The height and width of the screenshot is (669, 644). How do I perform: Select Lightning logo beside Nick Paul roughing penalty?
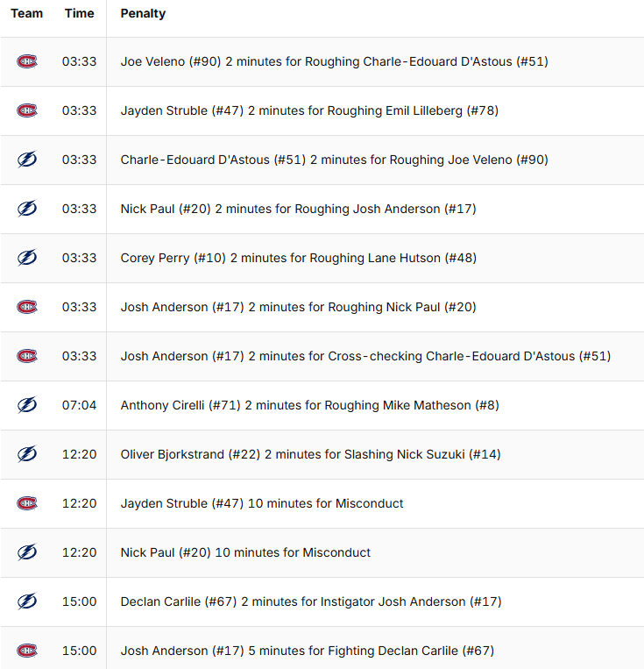coord(27,209)
